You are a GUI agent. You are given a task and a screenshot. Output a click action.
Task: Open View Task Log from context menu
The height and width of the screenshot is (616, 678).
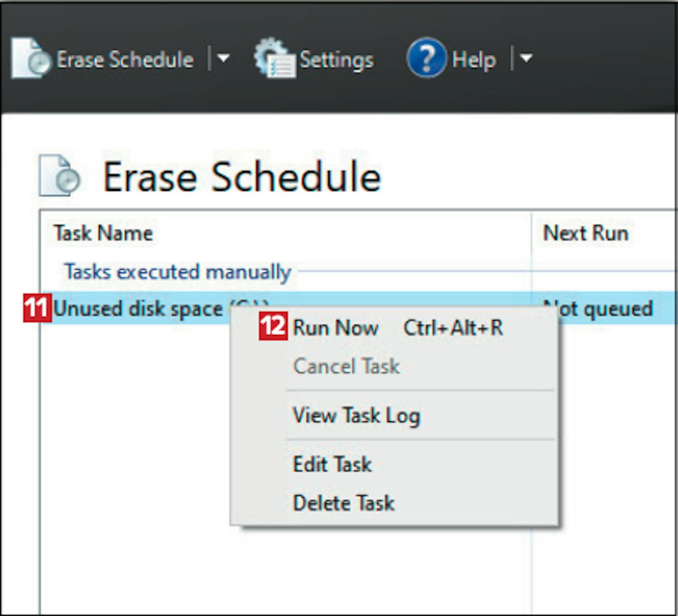357,415
